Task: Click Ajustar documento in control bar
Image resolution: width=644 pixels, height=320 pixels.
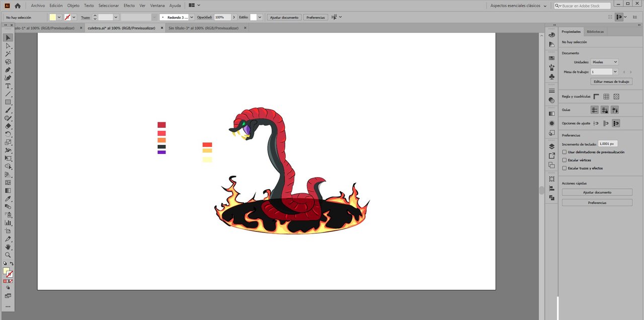Action: (284, 17)
